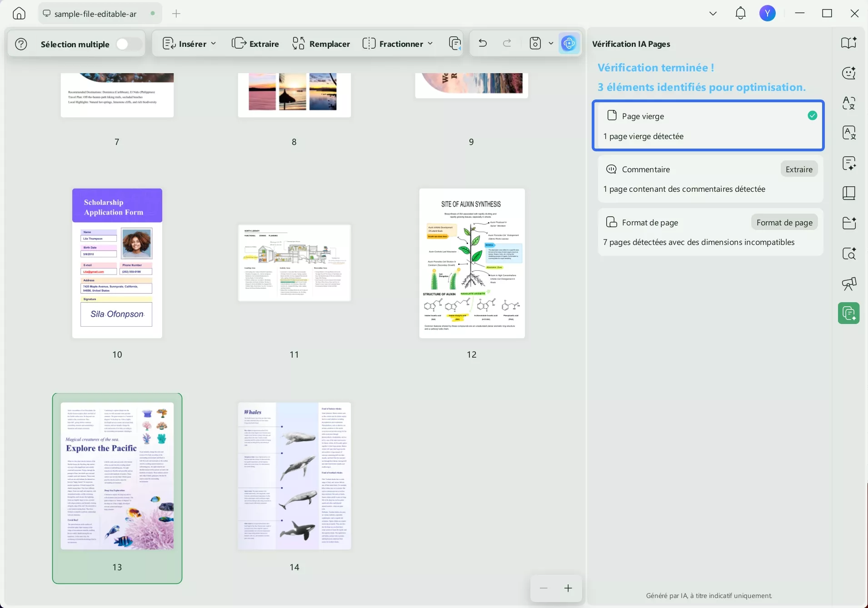Click the Format de page card icon
The image size is (868, 608).
point(611,222)
